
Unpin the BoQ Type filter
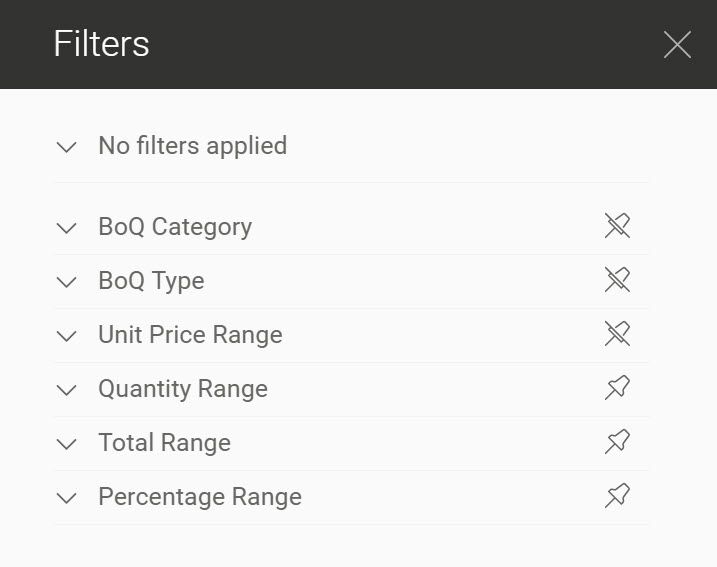pyautogui.click(x=617, y=281)
